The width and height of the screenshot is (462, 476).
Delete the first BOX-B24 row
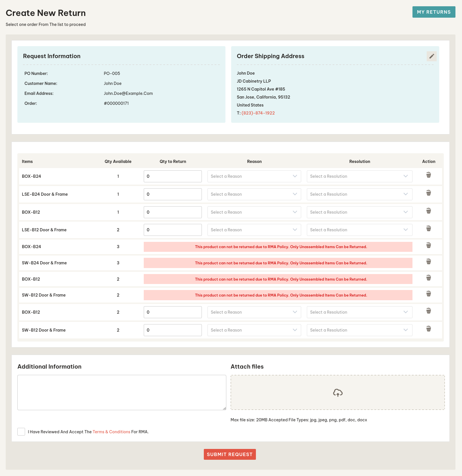coord(428,175)
